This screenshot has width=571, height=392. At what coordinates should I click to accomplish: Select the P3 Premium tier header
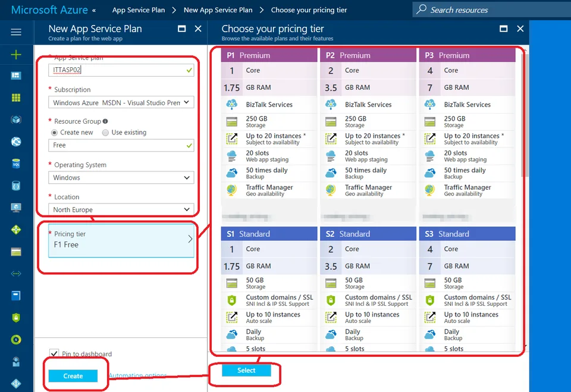coord(468,55)
